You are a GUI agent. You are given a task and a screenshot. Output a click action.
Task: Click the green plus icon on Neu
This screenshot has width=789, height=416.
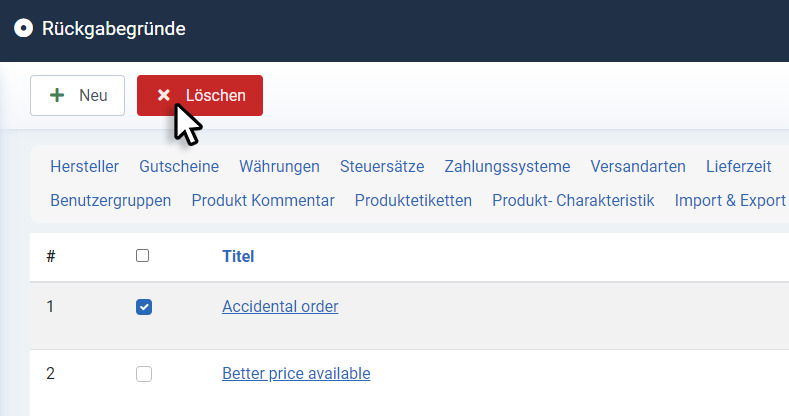point(57,95)
